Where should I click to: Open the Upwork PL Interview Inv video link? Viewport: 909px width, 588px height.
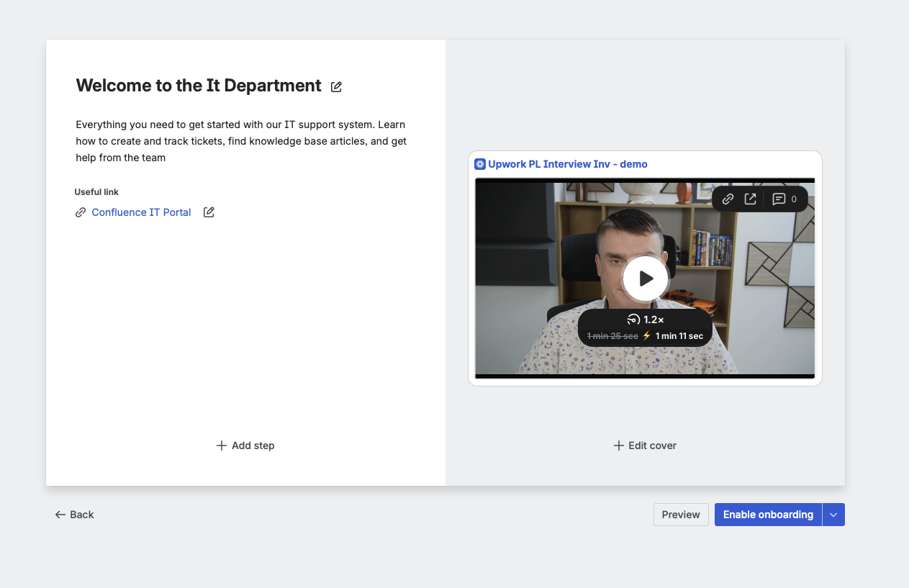coord(567,164)
